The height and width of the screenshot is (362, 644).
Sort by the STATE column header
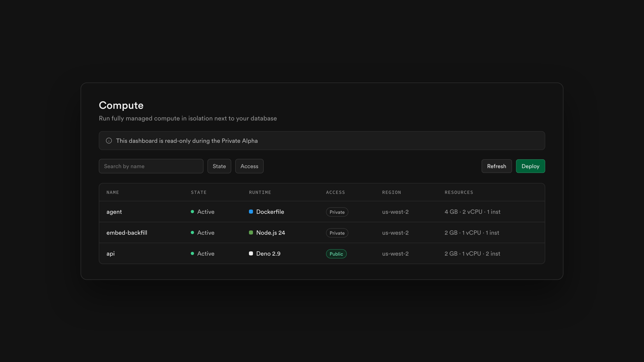pos(198,192)
